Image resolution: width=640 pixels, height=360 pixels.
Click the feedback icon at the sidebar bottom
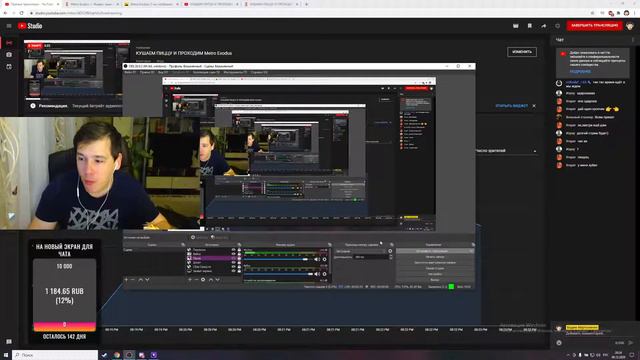(x=9, y=341)
